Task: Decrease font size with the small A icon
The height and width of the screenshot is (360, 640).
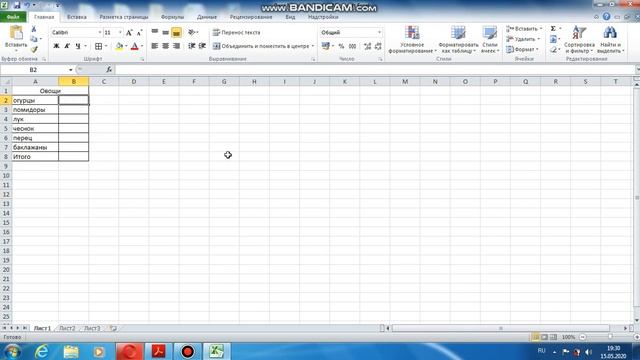Action: (139, 33)
